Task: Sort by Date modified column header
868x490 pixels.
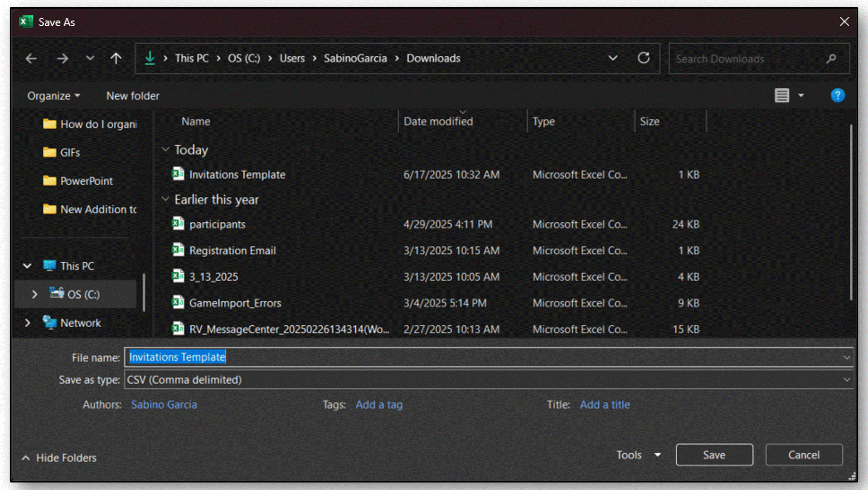Action: point(438,122)
